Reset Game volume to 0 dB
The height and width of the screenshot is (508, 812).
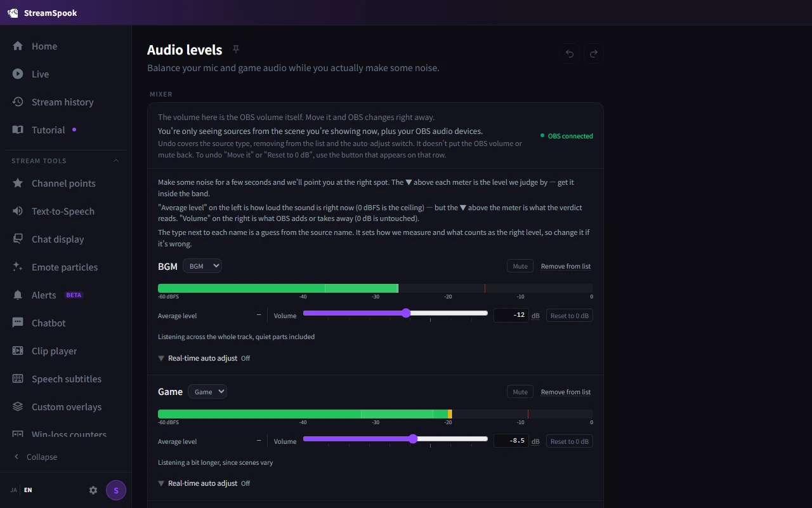click(x=570, y=441)
